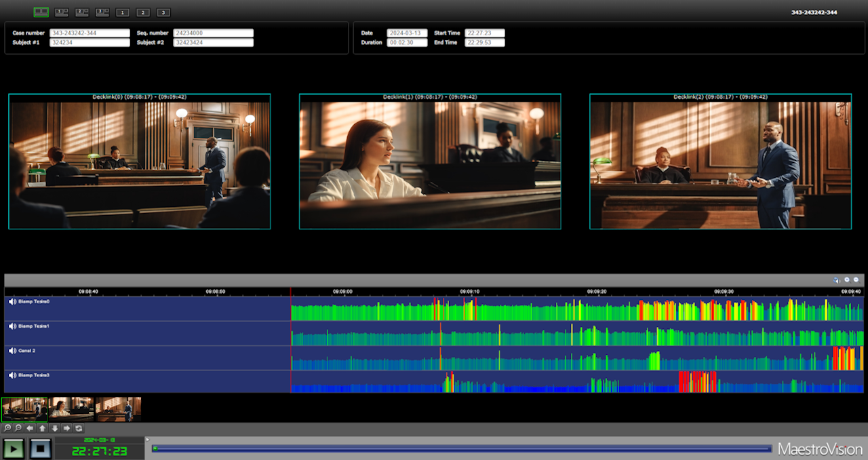Switch to single camera 2 layout
This screenshot has height=460, width=868.
(x=143, y=13)
